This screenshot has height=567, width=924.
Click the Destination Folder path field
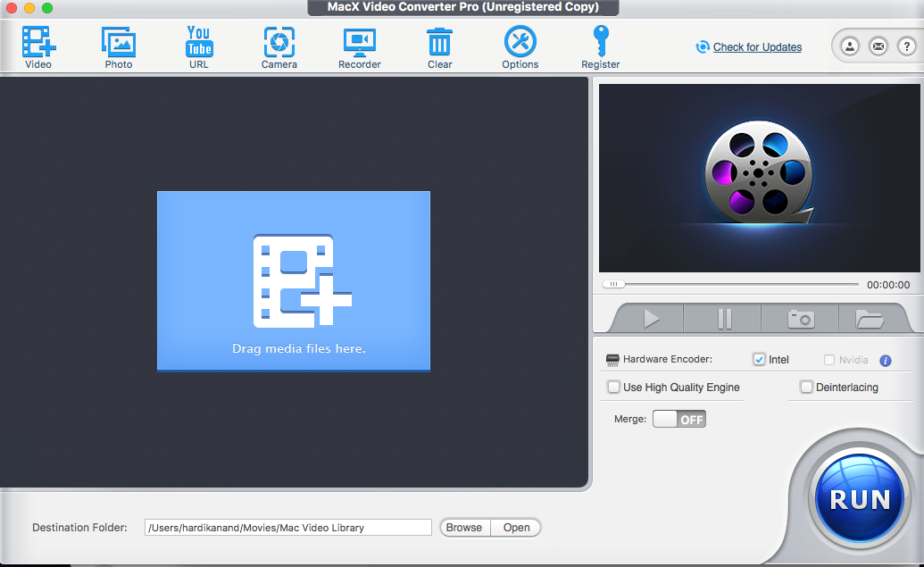click(287, 528)
